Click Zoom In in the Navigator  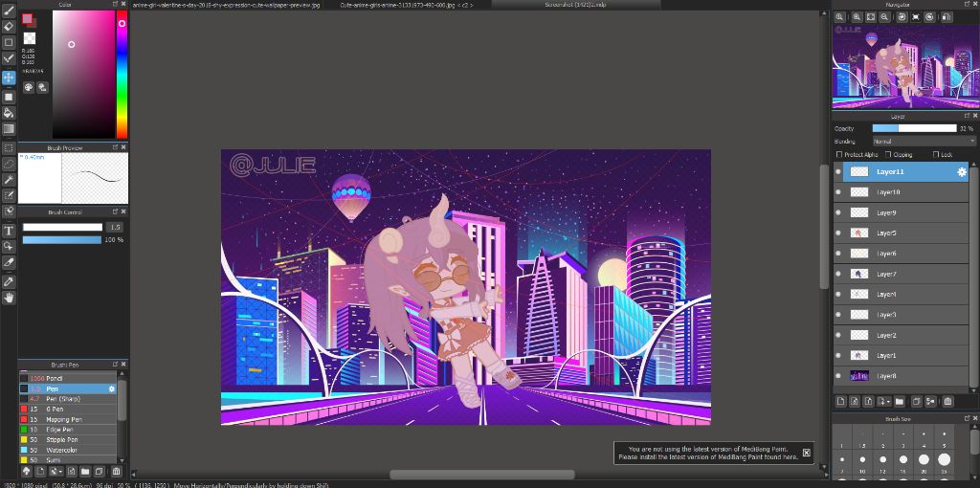[x=857, y=17]
